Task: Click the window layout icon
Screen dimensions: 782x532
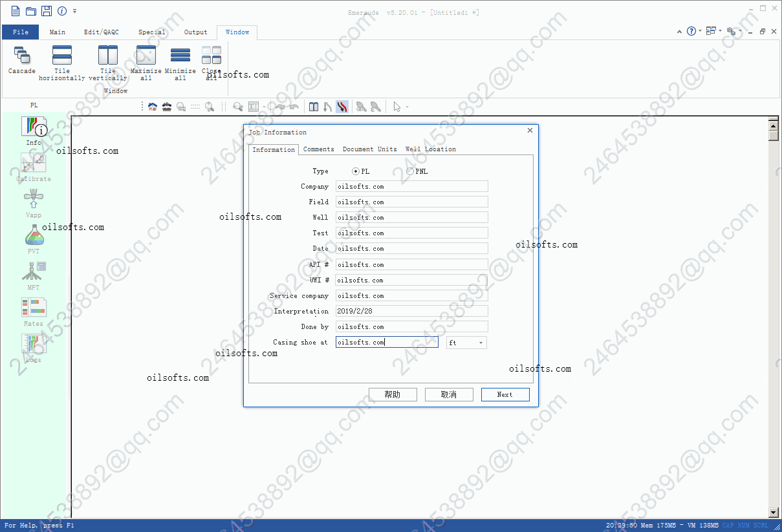Action: [x=711, y=31]
